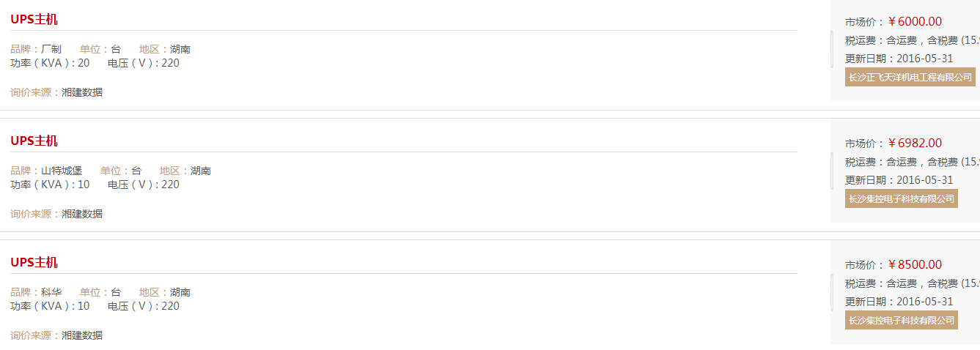Click brand value 山特城堡
The height and width of the screenshot is (350, 980).
click(62, 171)
